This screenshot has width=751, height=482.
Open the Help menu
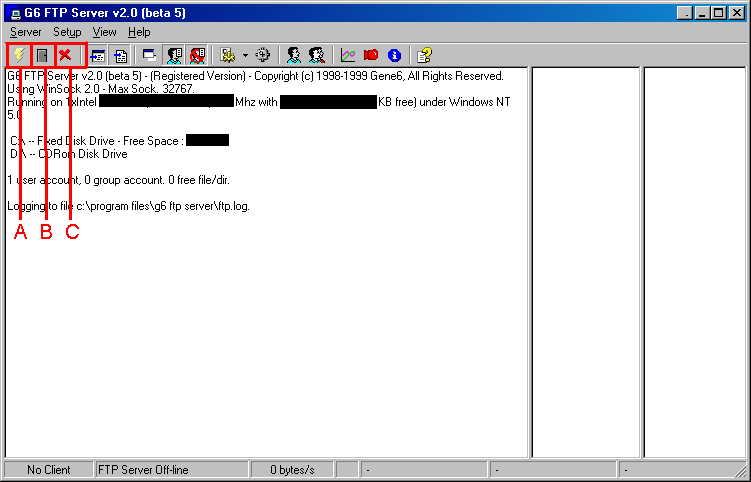point(139,32)
